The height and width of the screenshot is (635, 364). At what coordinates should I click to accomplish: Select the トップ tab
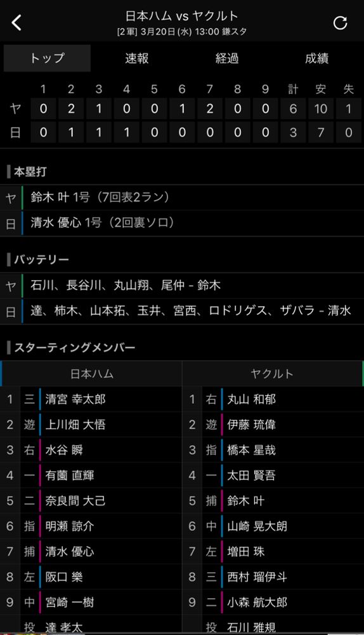click(48, 58)
